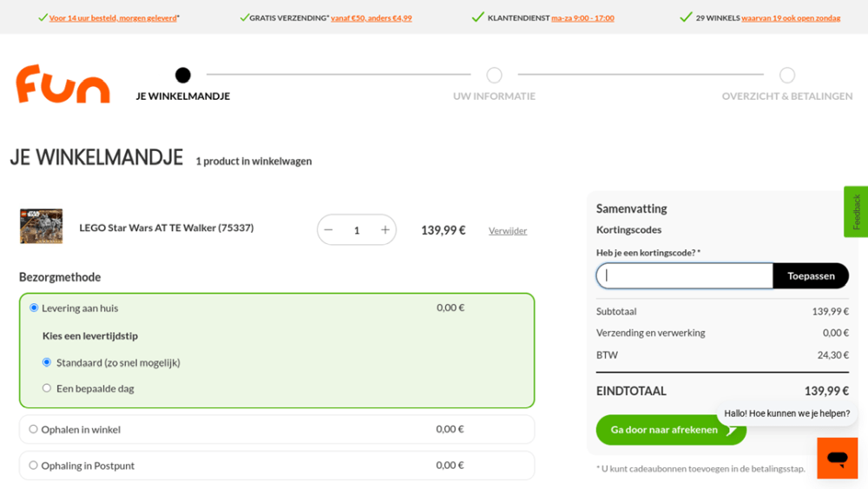Open the green Feedback side tab
This screenshot has height=489, width=868.
tap(856, 211)
